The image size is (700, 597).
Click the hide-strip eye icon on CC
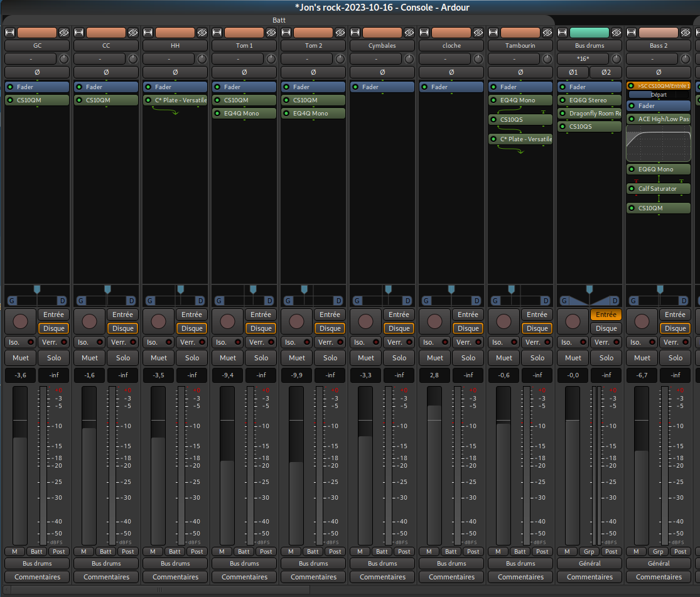point(132,33)
